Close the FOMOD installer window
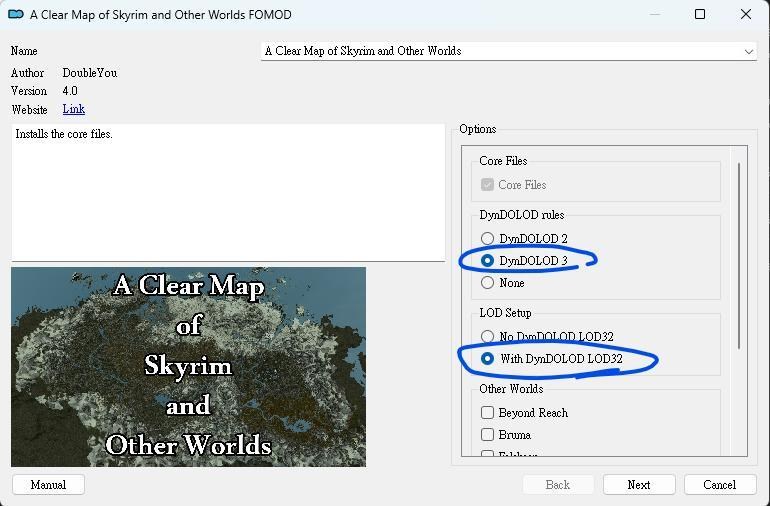The image size is (770, 506). coord(746,14)
